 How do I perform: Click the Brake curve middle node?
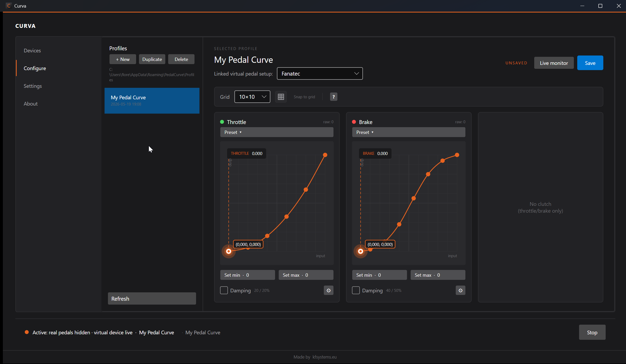tap(414, 198)
